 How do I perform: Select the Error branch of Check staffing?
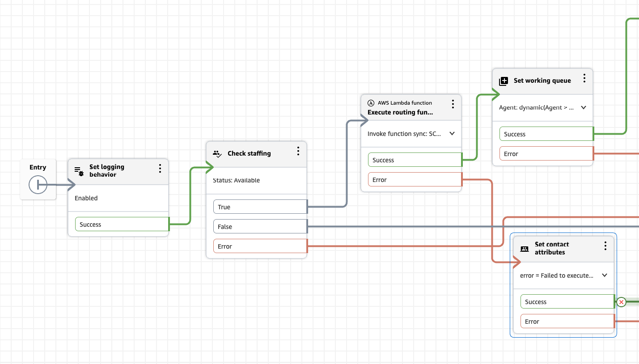260,246
